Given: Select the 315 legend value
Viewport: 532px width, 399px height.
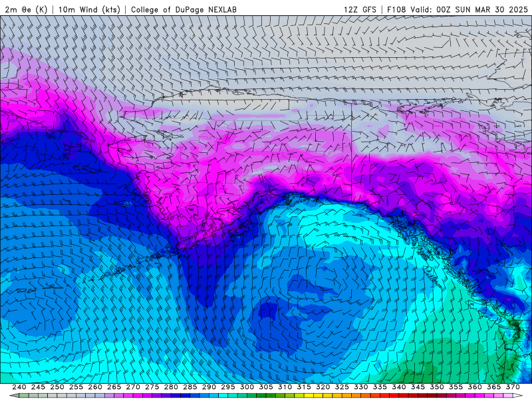Looking at the screenshot, I should (304, 387).
